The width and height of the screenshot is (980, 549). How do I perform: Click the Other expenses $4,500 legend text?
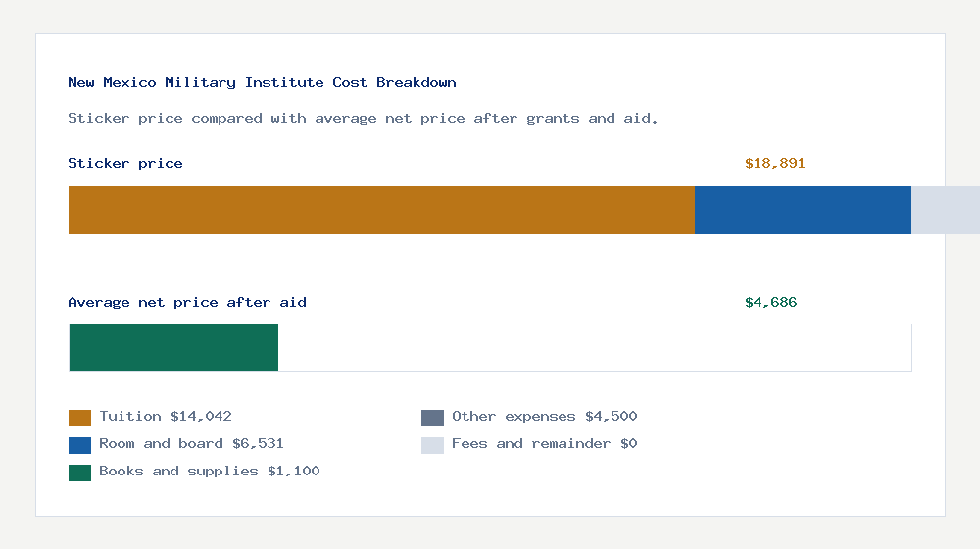click(544, 416)
